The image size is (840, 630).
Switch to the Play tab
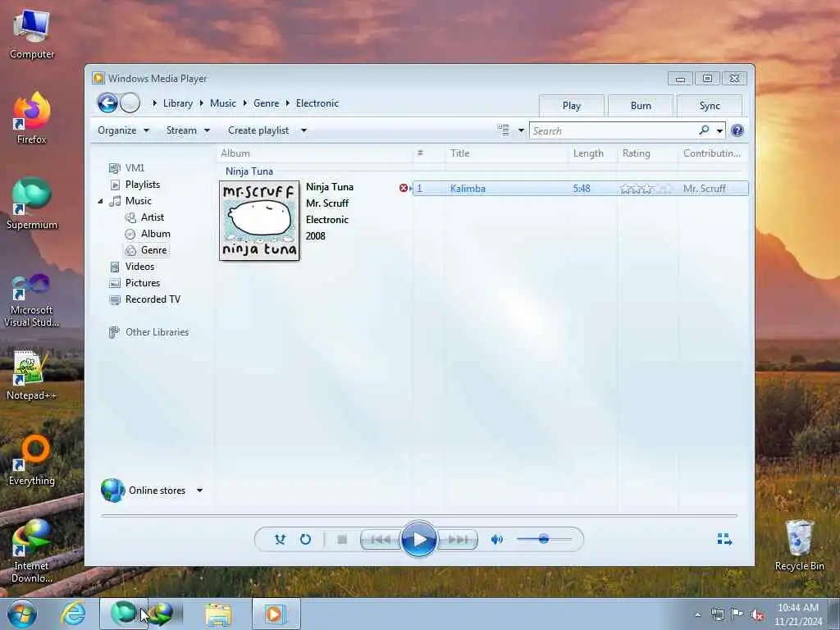pos(572,106)
